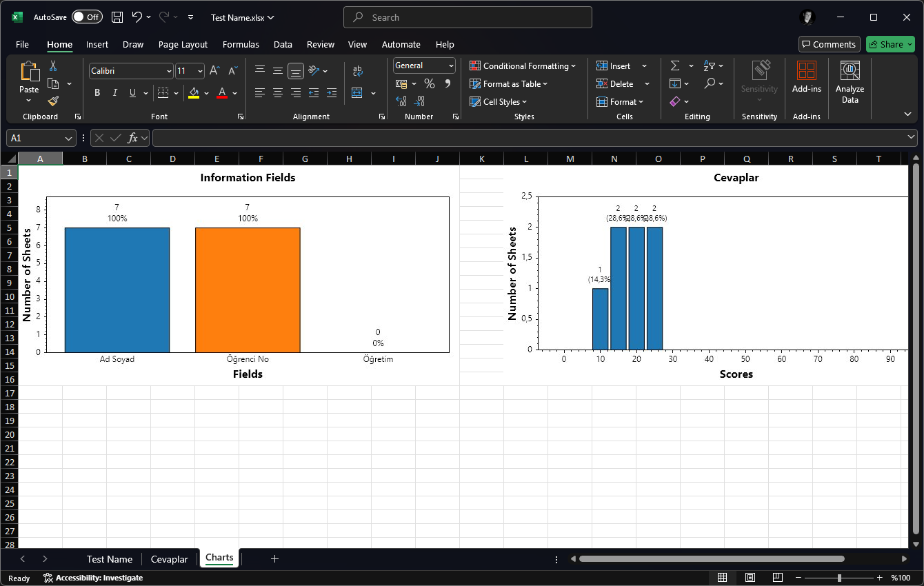Toggle bold formatting
The height and width of the screenshot is (586, 924).
tap(97, 92)
